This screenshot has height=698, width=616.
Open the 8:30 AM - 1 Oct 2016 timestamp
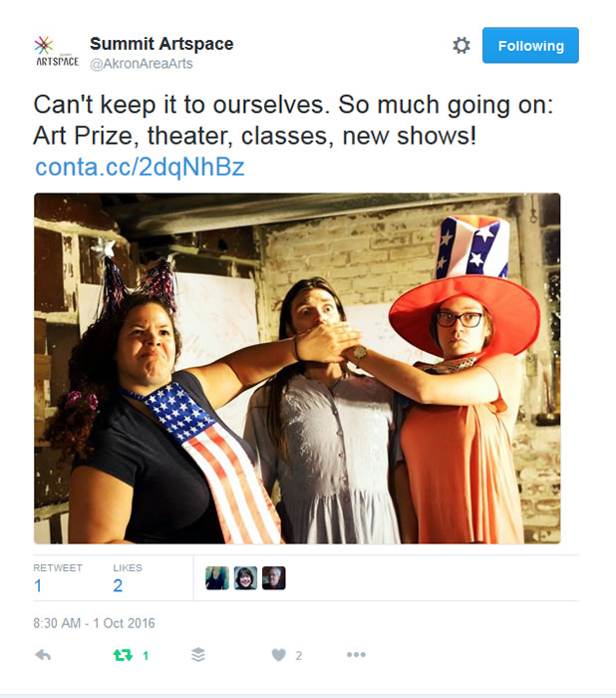pos(94,623)
